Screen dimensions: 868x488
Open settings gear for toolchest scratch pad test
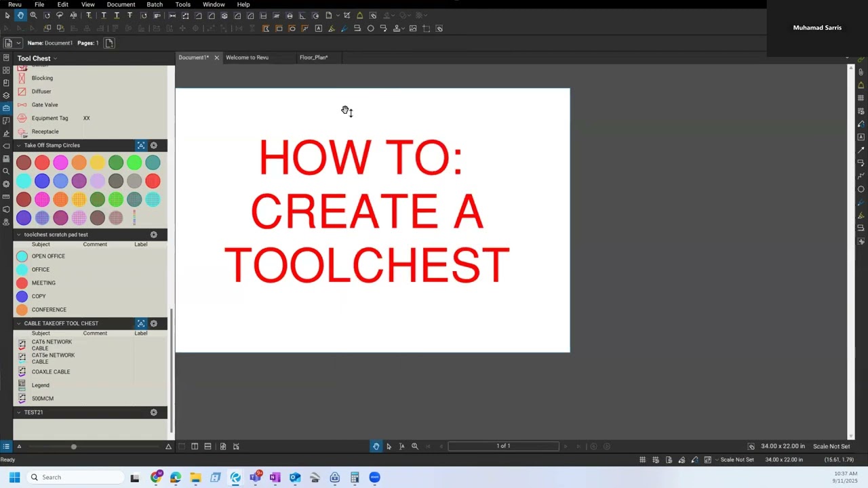[x=154, y=235]
